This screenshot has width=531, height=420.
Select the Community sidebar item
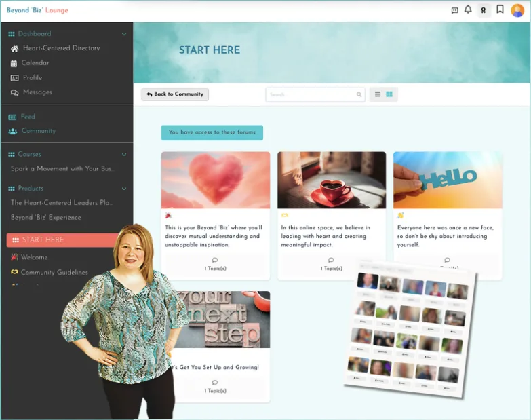tap(38, 131)
